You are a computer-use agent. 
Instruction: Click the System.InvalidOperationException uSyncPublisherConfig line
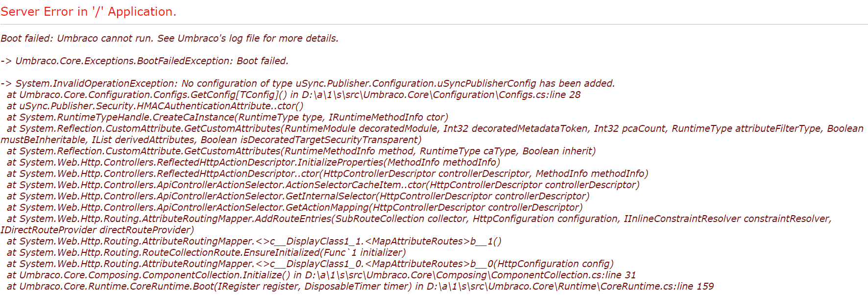tap(308, 83)
